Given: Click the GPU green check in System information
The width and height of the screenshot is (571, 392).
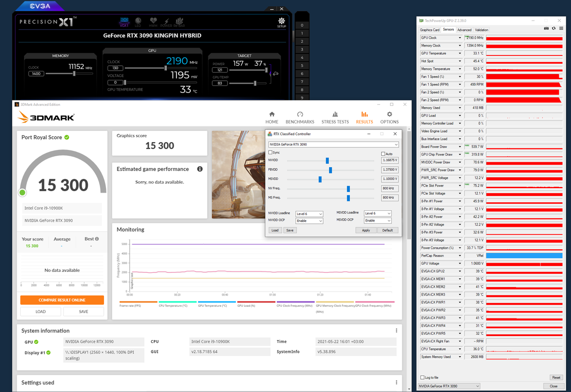Looking at the screenshot, I should (36, 342).
